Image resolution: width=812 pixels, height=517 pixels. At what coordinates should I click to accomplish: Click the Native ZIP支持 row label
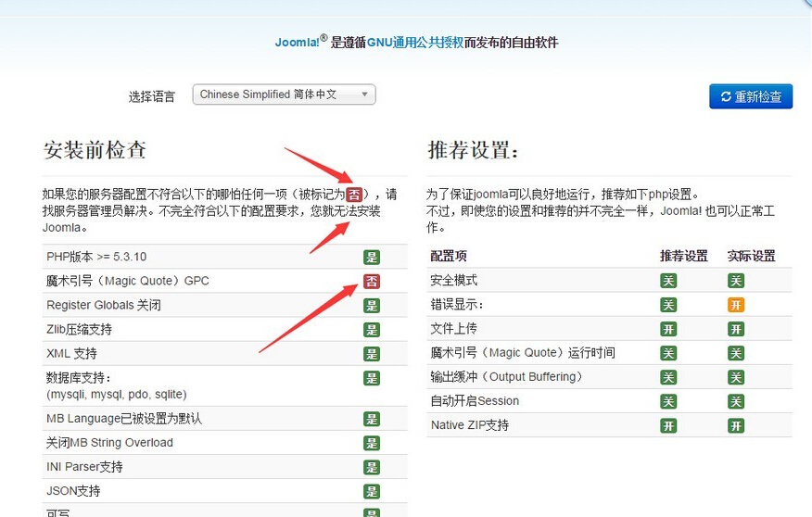click(470, 425)
